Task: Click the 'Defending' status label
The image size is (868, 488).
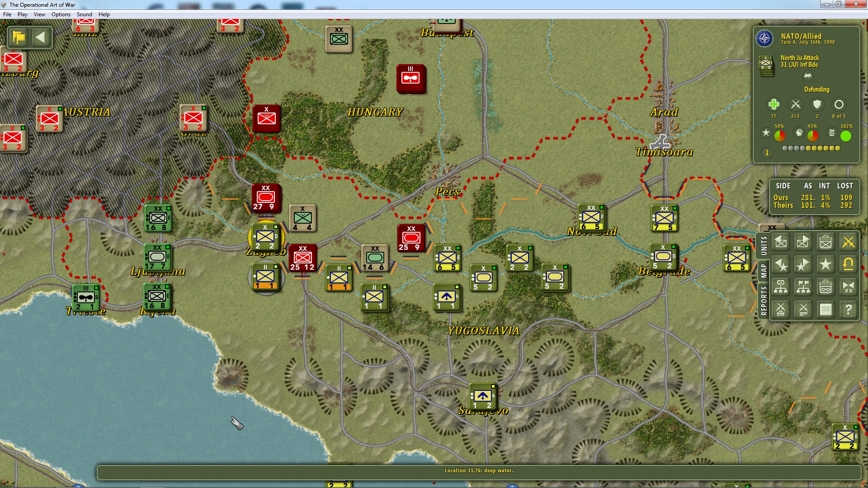Action: (x=816, y=89)
